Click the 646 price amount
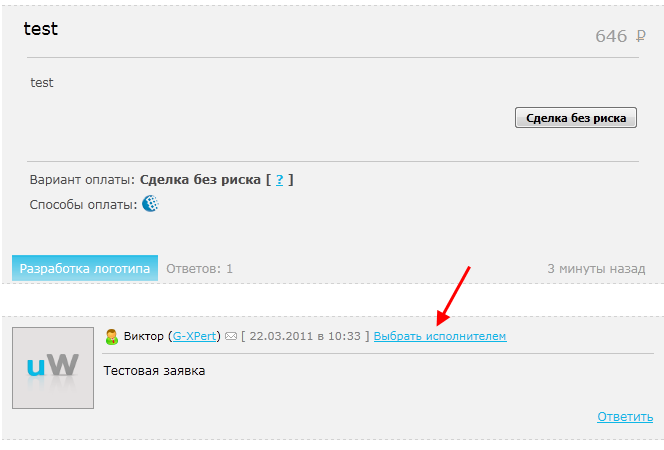 [x=610, y=37]
